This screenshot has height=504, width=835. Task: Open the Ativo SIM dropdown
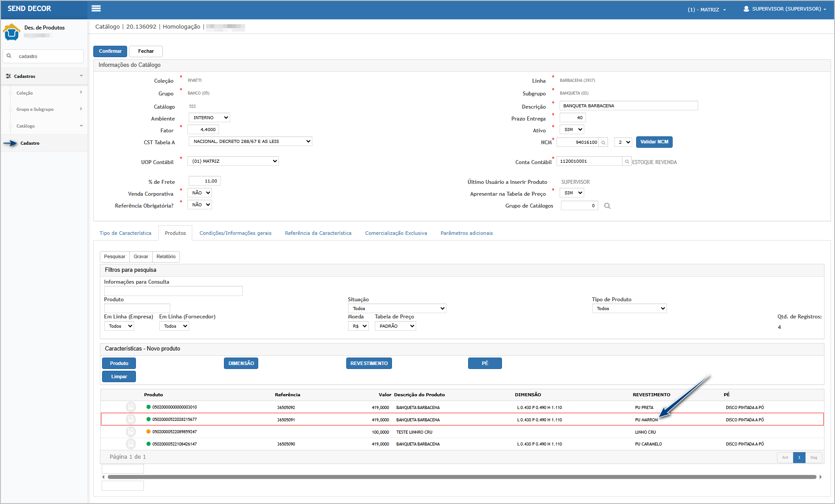pyautogui.click(x=572, y=130)
